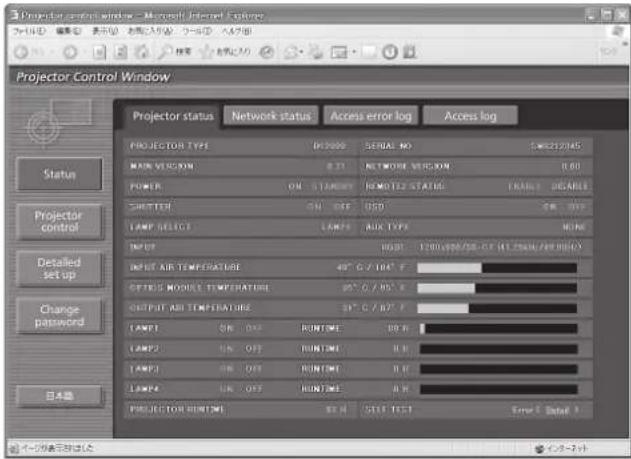Click the LAMP3 row label
This screenshot has height=459, width=631.
tap(144, 368)
